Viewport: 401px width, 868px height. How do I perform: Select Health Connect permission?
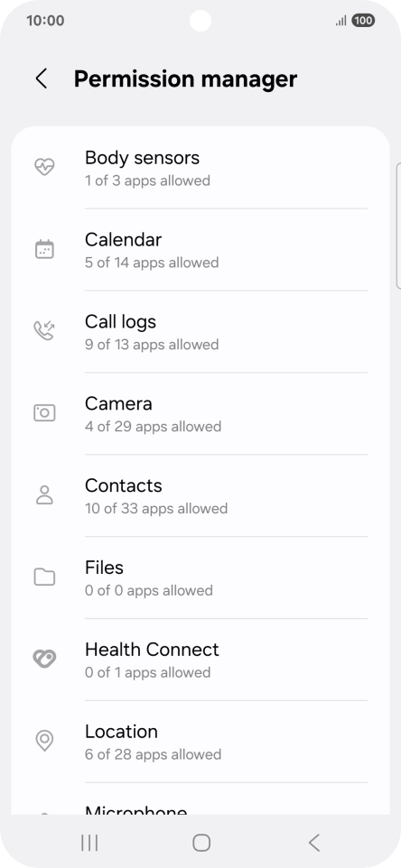200,660
